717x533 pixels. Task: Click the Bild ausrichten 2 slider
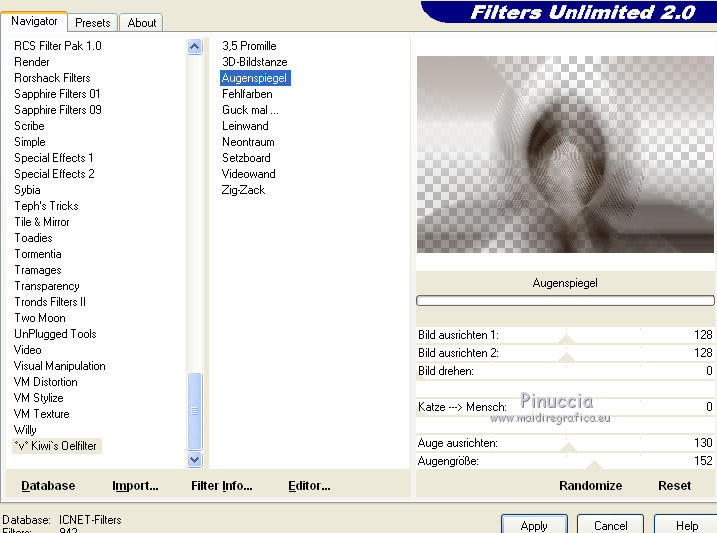(565, 353)
